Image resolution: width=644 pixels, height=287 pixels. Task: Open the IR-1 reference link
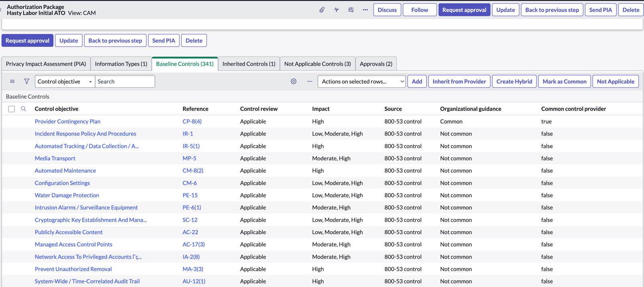click(x=188, y=134)
